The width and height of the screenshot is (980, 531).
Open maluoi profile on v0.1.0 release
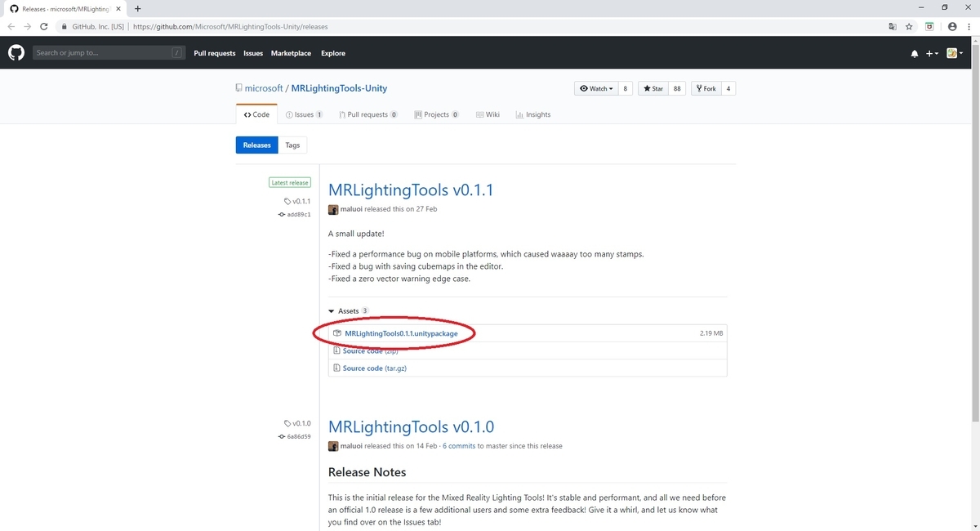click(x=353, y=446)
